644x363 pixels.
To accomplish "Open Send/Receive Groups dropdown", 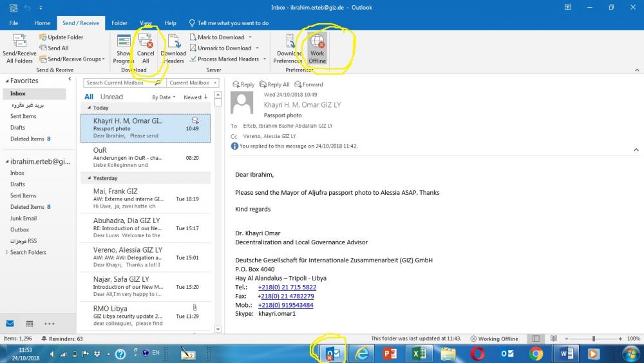I will (x=72, y=59).
